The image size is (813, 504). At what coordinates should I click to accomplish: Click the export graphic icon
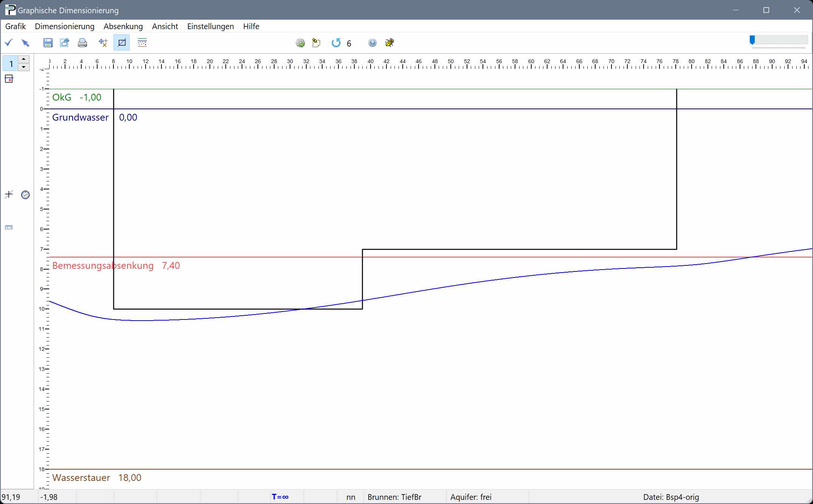click(x=65, y=43)
